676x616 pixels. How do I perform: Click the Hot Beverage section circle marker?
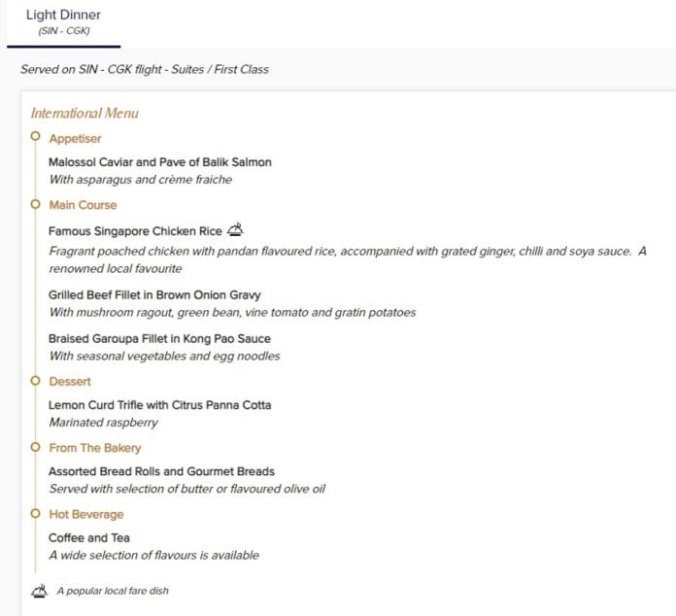click(36, 513)
